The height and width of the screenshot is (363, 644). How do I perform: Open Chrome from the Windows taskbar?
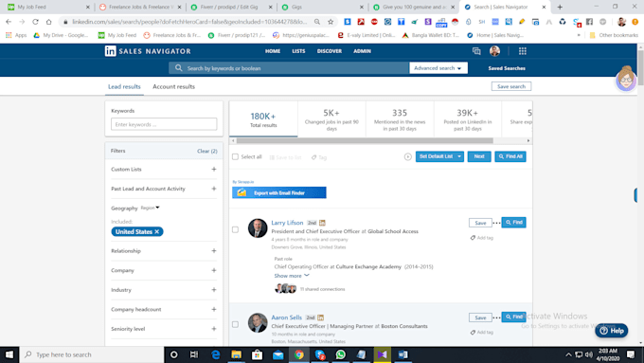[x=298, y=354]
